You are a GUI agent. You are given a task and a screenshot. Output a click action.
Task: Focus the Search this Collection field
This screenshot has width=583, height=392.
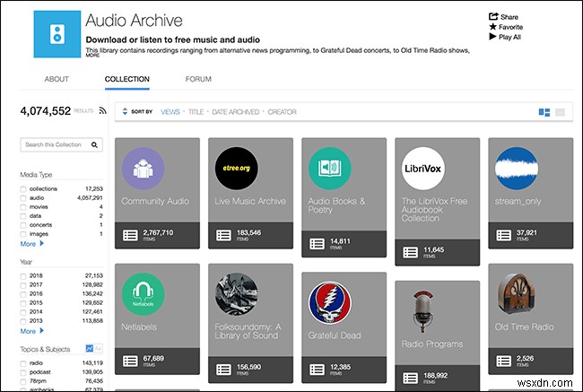click(x=54, y=144)
